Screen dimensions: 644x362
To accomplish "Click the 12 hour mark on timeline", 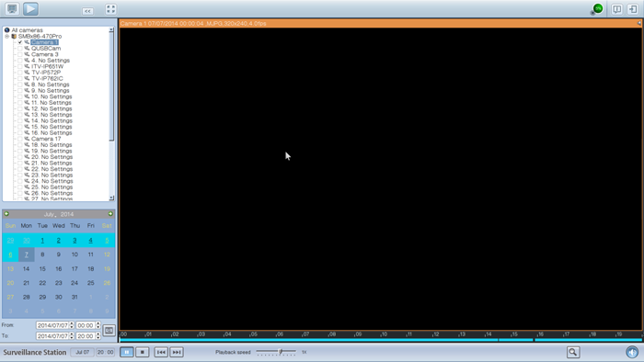I will [x=436, y=334].
